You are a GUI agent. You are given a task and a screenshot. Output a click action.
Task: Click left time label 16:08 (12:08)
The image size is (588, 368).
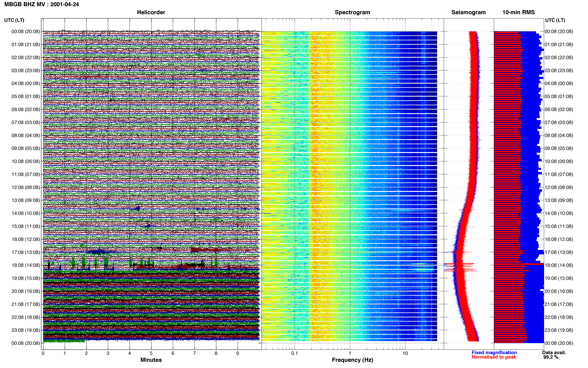pos(26,239)
